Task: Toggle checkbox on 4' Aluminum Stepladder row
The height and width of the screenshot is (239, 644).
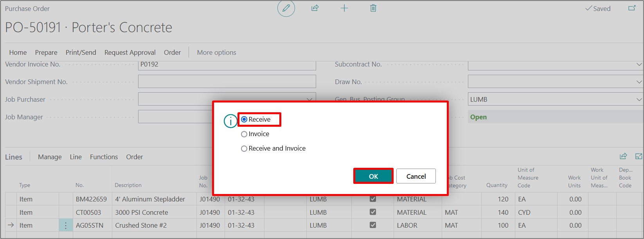Action: tap(373, 199)
